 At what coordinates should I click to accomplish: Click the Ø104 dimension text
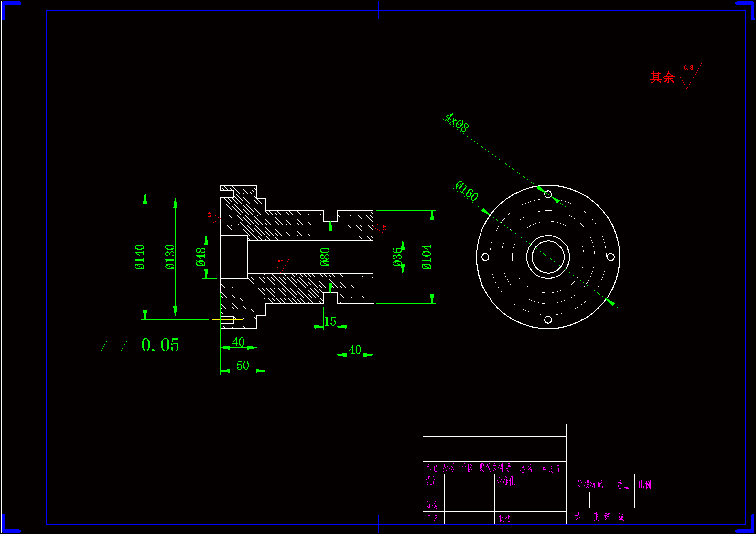(427, 257)
